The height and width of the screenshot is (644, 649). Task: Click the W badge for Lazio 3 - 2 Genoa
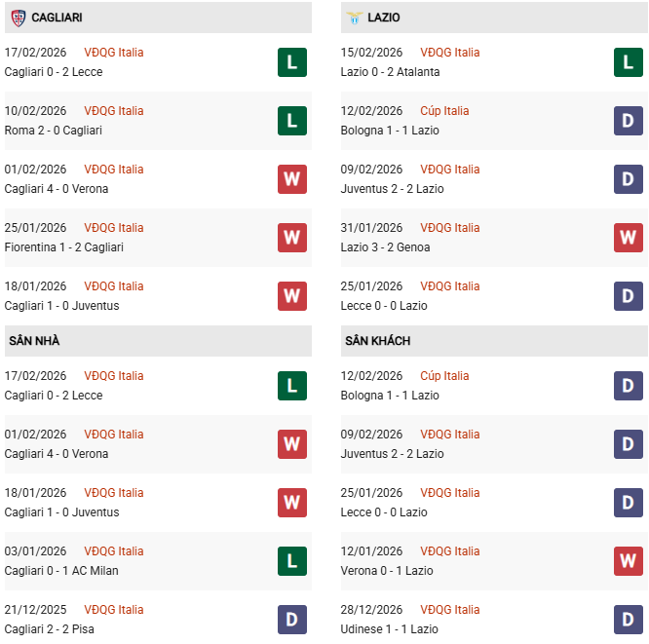point(628,238)
